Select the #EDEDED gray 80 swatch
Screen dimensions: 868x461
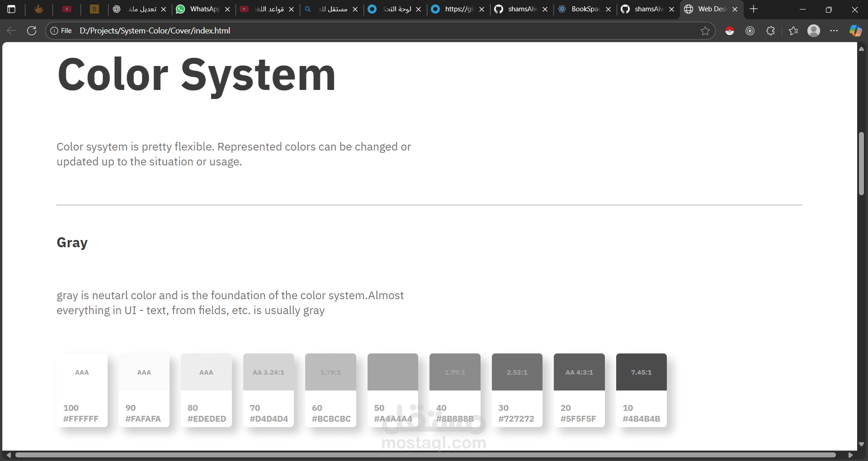pyautogui.click(x=206, y=390)
